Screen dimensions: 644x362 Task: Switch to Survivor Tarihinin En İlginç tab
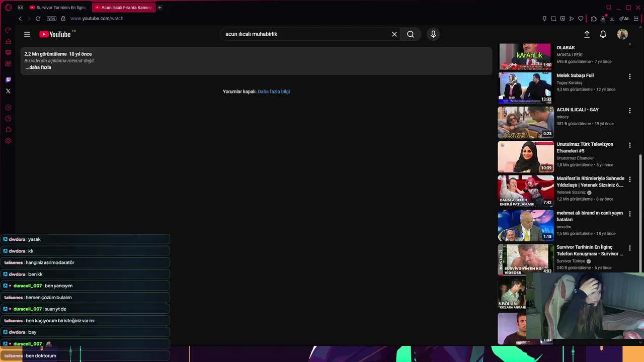pos(58,8)
